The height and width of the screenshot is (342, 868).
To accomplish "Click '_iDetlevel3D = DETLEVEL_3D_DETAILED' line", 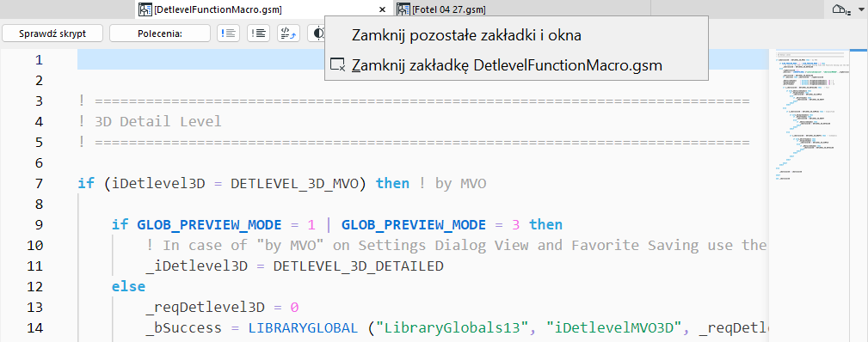I will point(295,266).
